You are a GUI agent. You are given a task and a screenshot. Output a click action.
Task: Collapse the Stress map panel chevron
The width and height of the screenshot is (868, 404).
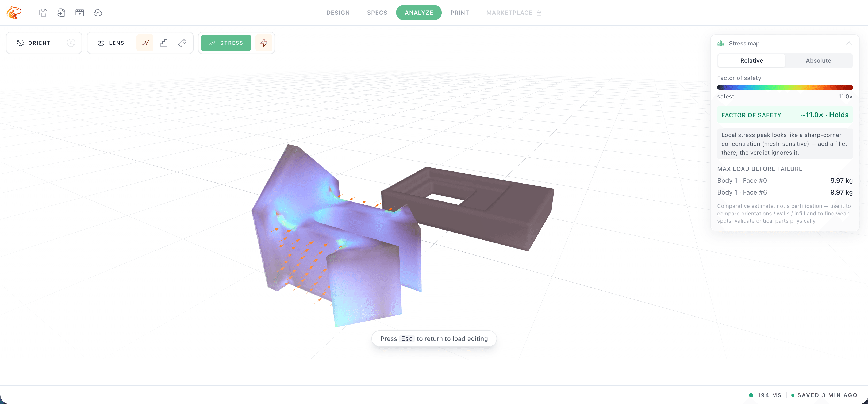849,43
